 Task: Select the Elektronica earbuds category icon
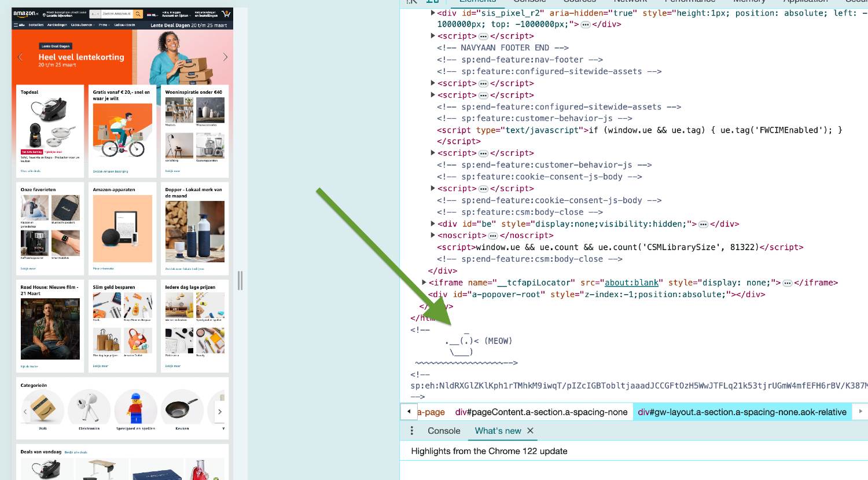[x=89, y=408]
